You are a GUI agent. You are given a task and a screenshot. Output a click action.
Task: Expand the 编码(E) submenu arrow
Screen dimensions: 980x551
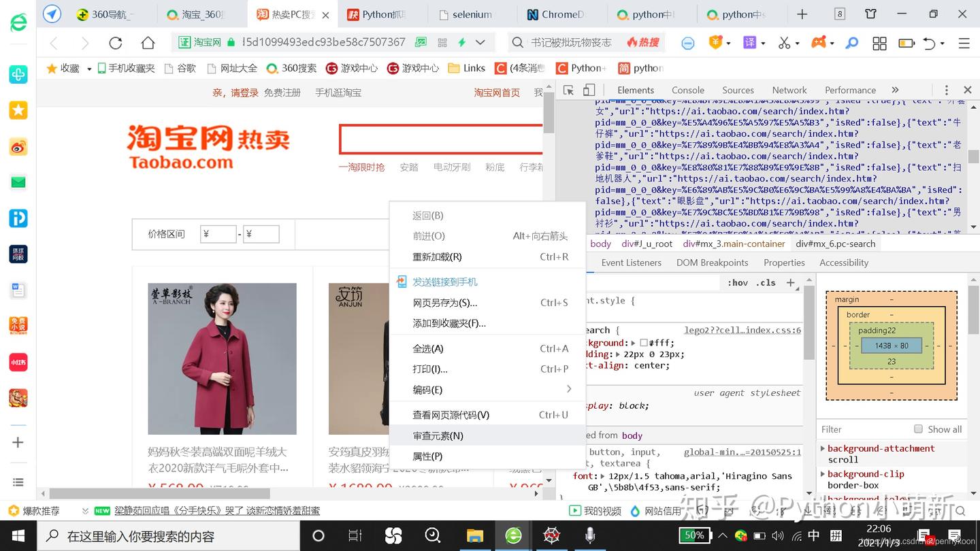point(569,389)
